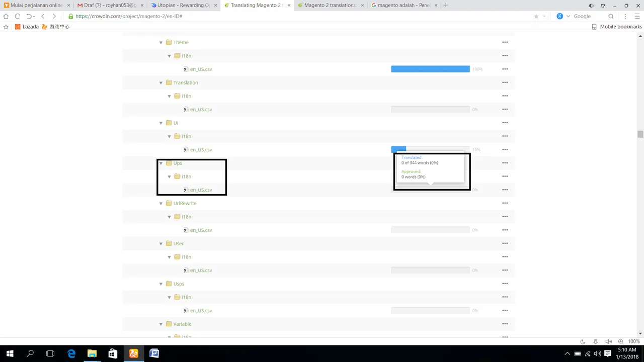The image size is (644, 362).
Task: Open en_US.csv under Ui
Action: 201,149
